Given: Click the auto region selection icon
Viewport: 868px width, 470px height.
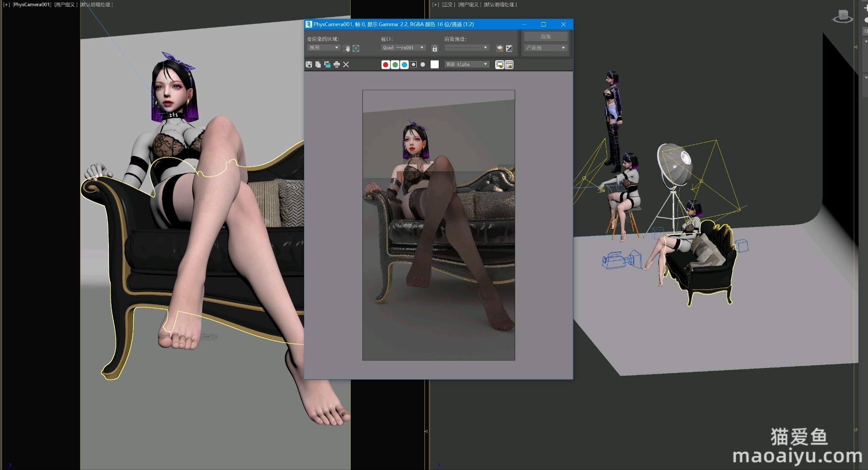Looking at the screenshot, I should click(356, 48).
